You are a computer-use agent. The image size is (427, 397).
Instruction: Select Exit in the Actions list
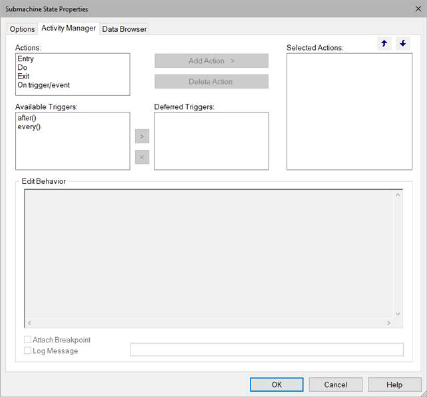tap(23, 76)
